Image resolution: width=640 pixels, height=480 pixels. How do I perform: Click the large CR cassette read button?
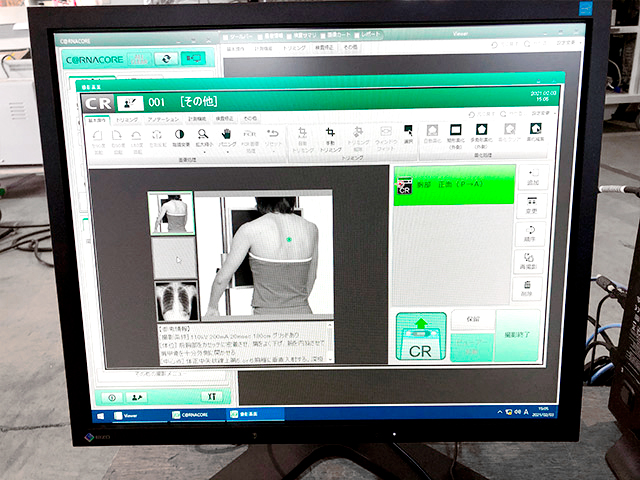tap(421, 336)
